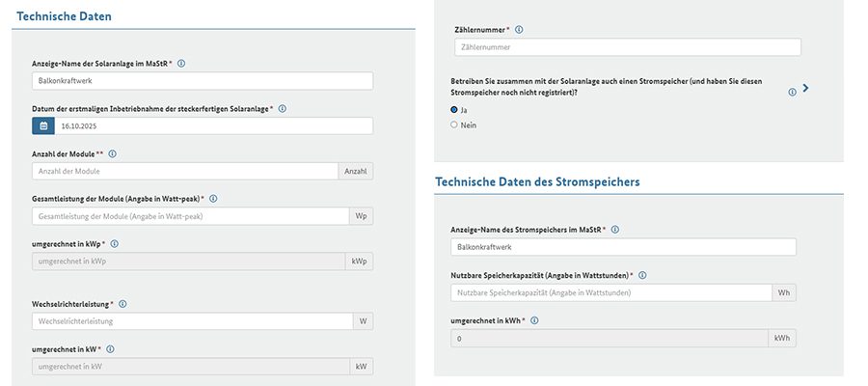
Task: Click the disabled umgerechnet in kW field
Action: click(x=190, y=367)
